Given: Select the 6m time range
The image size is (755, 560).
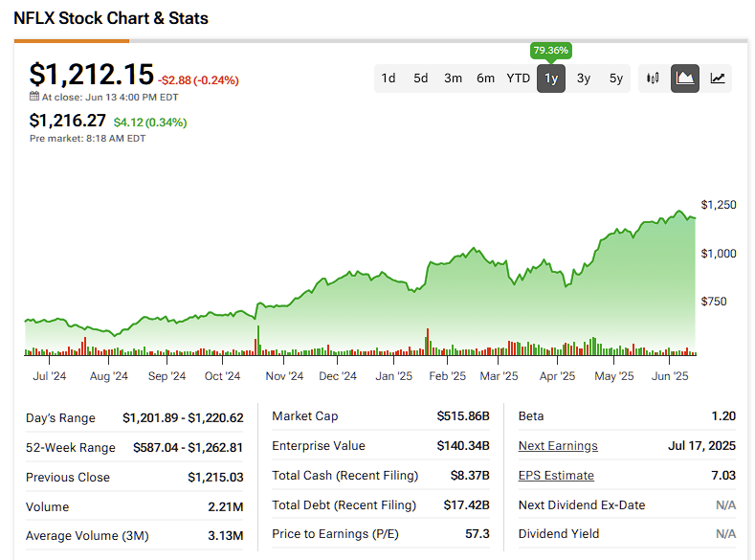Looking at the screenshot, I should [x=485, y=78].
